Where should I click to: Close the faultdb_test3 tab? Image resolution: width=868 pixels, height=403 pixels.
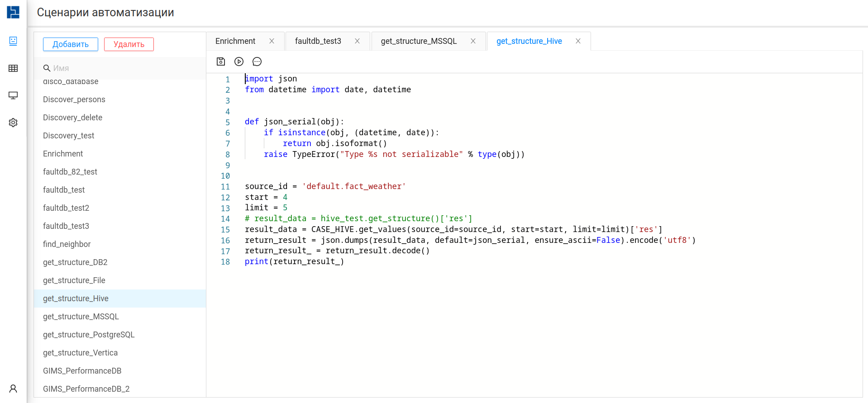click(357, 41)
